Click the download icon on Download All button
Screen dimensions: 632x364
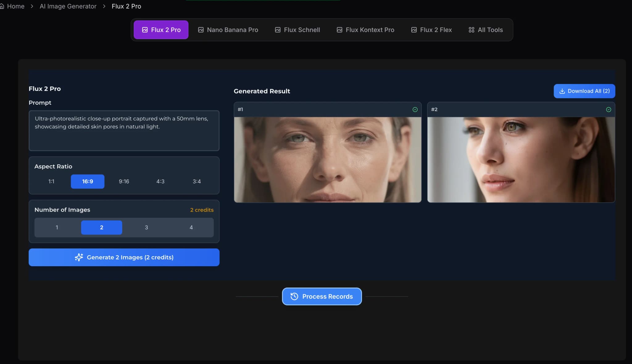pos(562,91)
